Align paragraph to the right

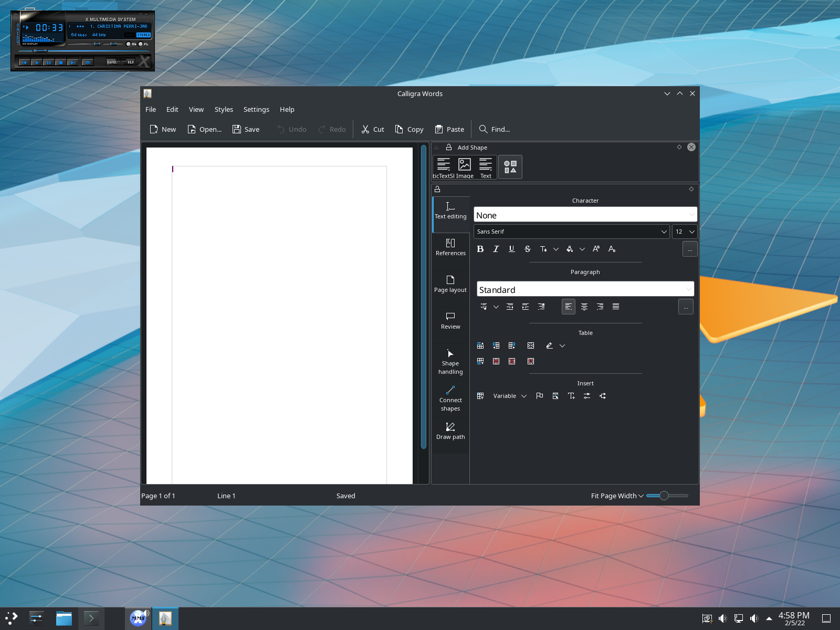pos(600,307)
